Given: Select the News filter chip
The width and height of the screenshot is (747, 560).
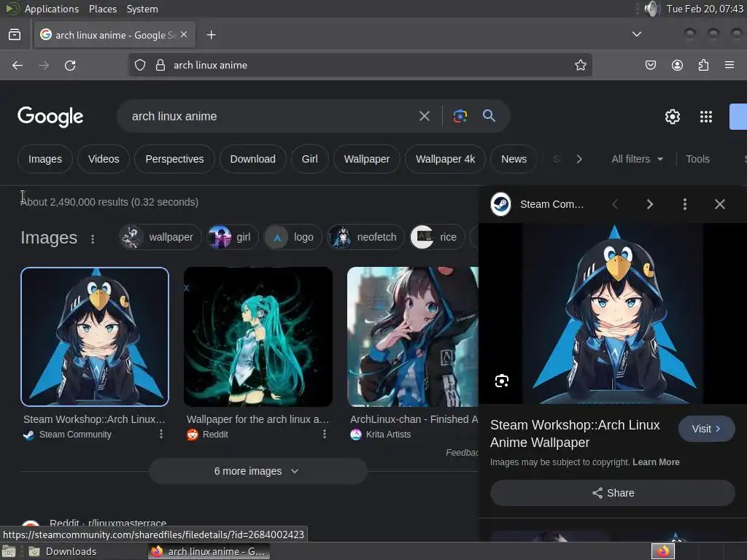Looking at the screenshot, I should pos(514,159).
